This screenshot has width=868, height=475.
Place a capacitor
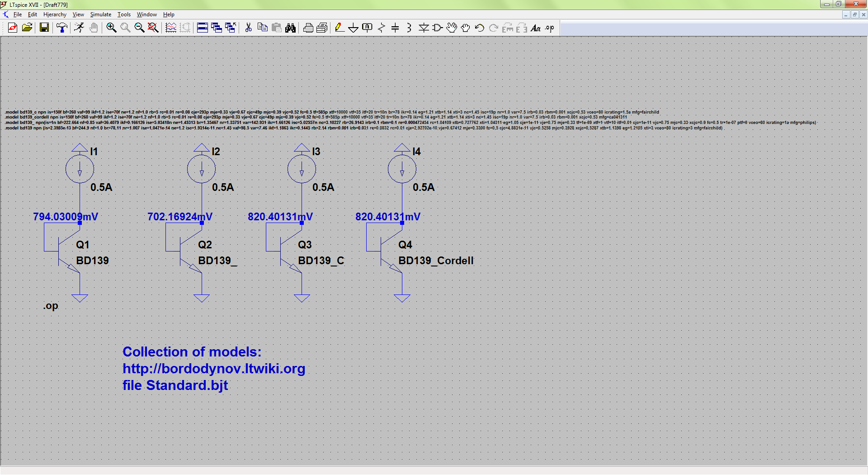coord(395,28)
